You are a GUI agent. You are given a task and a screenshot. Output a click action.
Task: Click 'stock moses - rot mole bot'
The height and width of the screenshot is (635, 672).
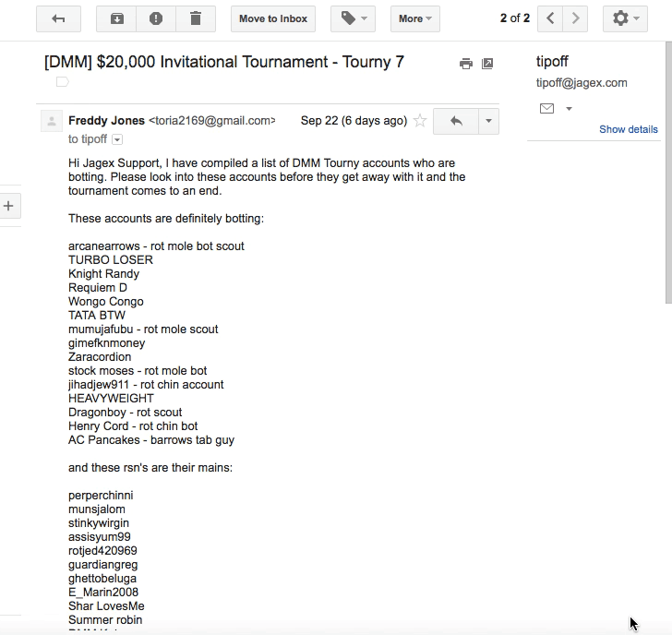click(x=138, y=371)
